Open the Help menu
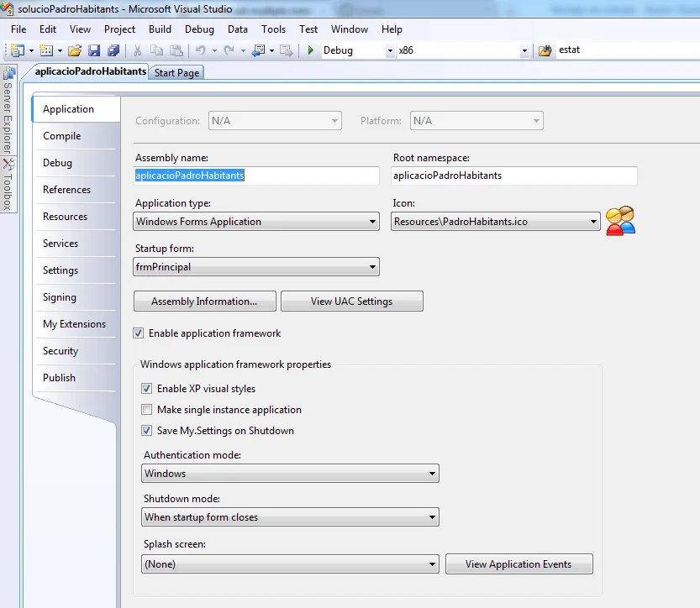The width and height of the screenshot is (700, 608). click(x=392, y=29)
